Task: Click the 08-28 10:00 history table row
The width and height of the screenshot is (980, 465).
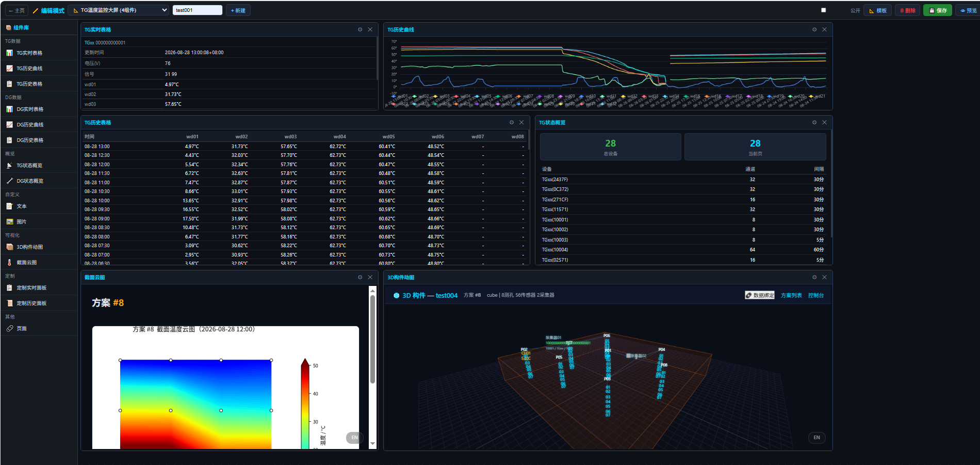Action: [x=304, y=201]
